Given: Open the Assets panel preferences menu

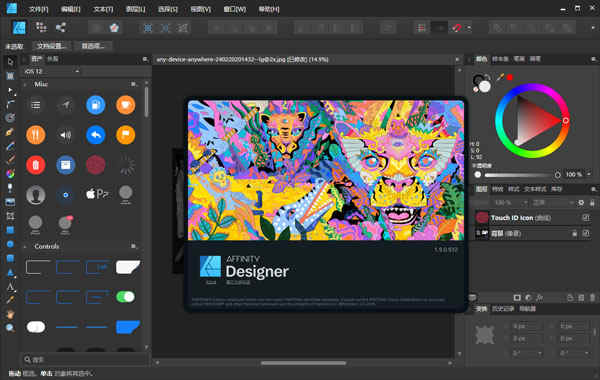Looking at the screenshot, I should [145, 59].
